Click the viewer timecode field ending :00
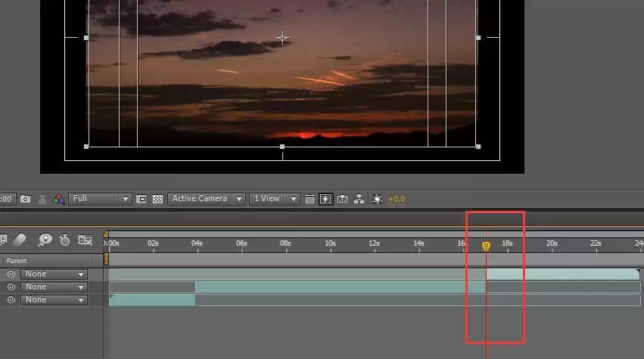644x359 pixels. click(x=7, y=199)
